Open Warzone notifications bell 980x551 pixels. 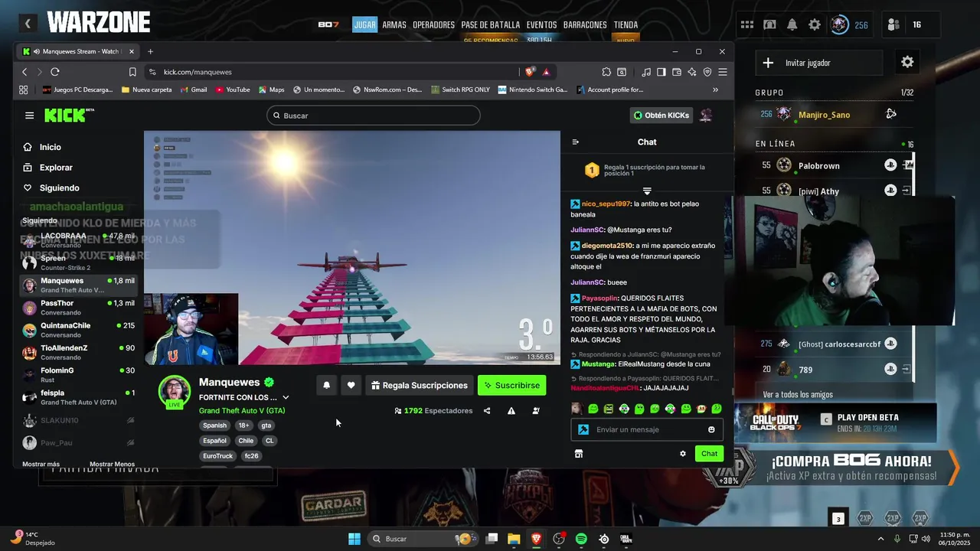792,24
